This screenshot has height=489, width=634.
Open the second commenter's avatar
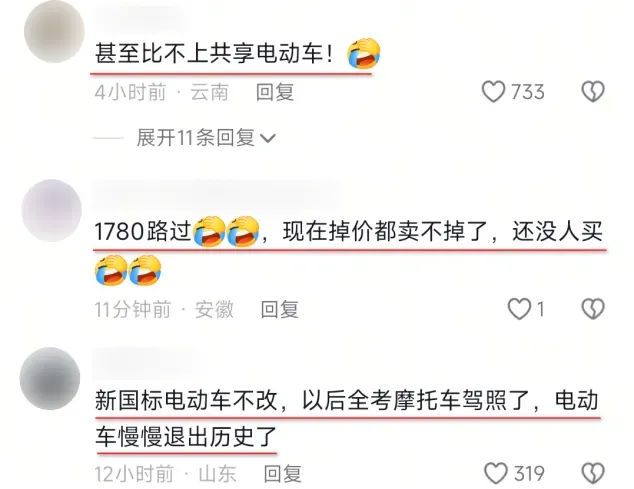tap(51, 210)
